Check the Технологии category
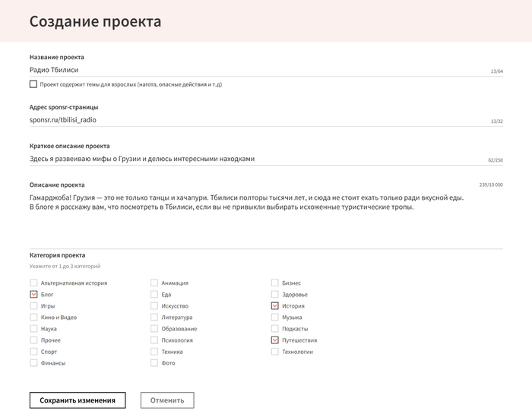The width and height of the screenshot is (532, 417). click(x=275, y=352)
